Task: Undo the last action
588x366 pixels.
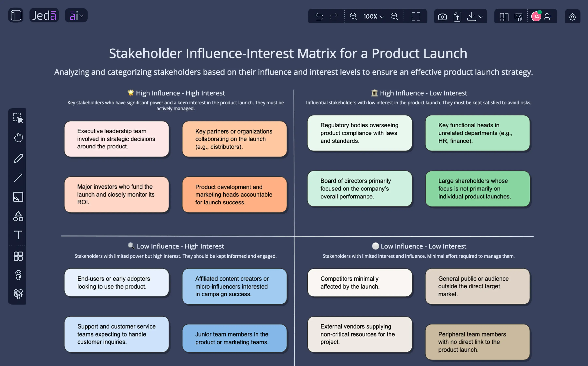Action: [319, 16]
